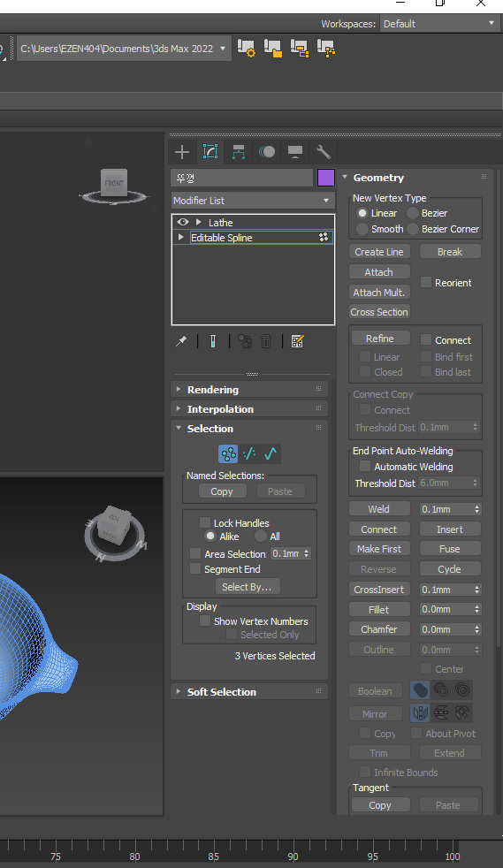Open the Utilities wrench tab
The width and height of the screenshot is (503, 868).
pyautogui.click(x=324, y=152)
